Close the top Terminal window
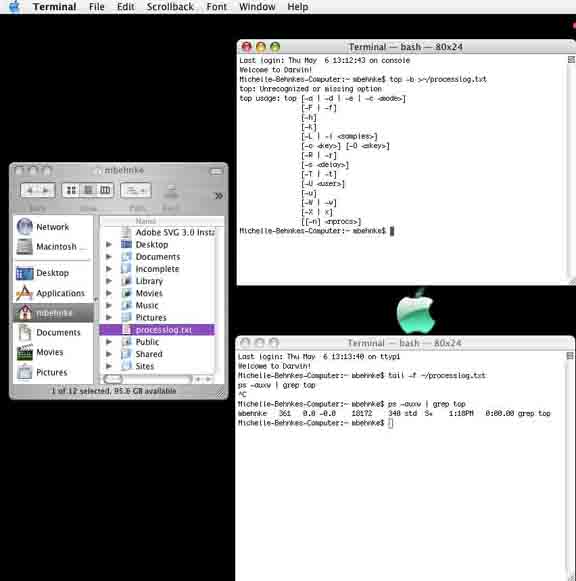The height and width of the screenshot is (581, 576). point(247,47)
